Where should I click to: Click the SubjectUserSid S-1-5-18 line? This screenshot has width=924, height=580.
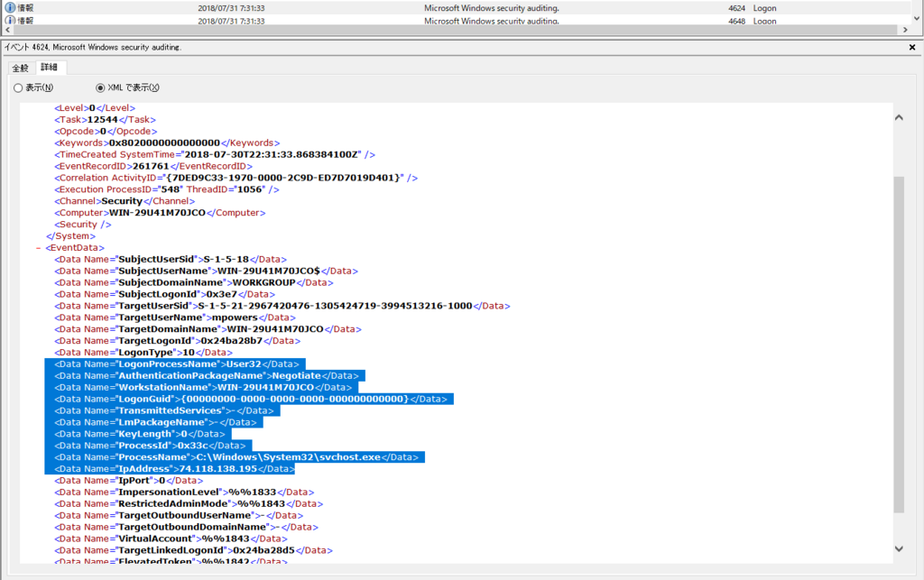tap(171, 260)
